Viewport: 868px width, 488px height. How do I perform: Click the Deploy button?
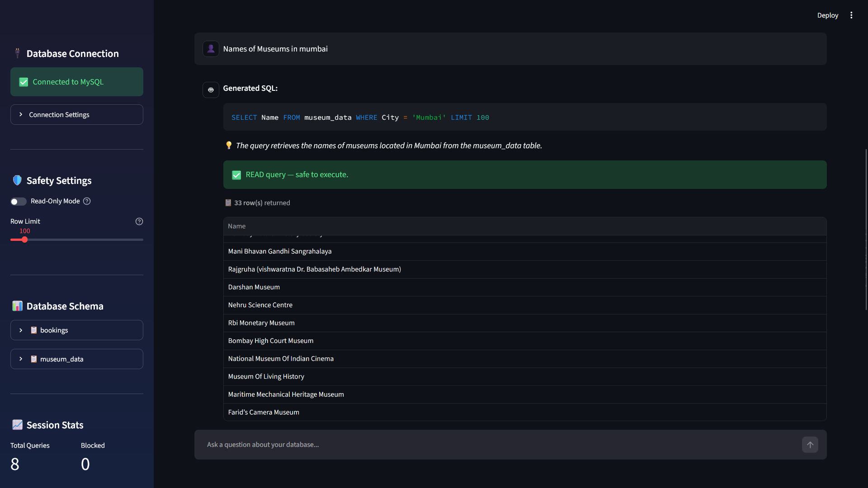point(827,15)
